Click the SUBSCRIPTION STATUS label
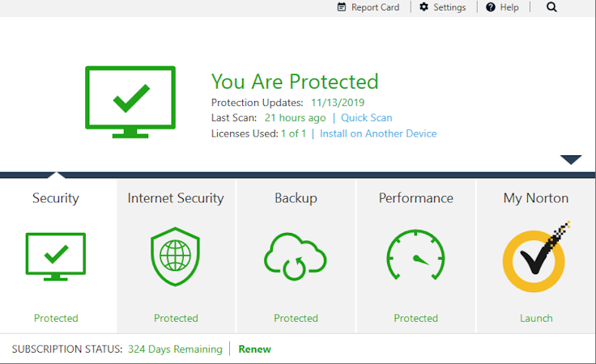596x364 pixels. (x=67, y=349)
